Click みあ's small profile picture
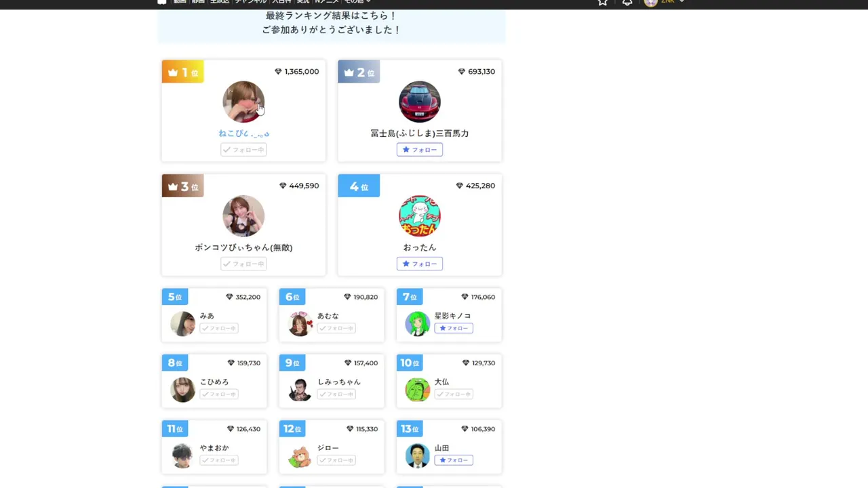 click(x=182, y=323)
